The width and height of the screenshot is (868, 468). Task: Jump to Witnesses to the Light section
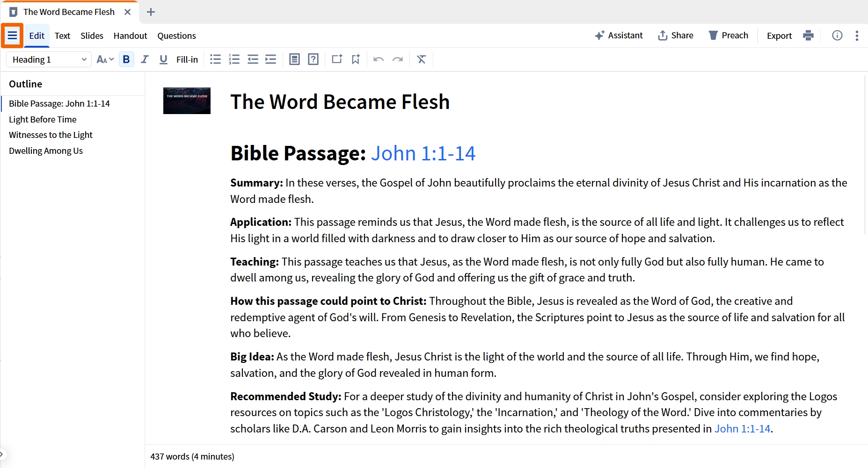coord(51,135)
